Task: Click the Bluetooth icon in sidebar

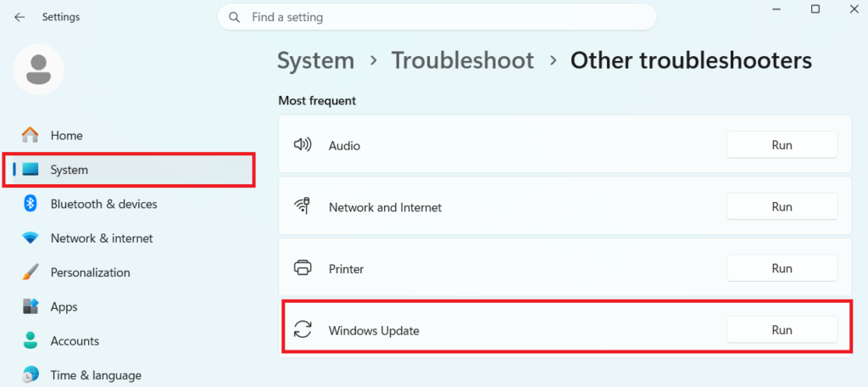Action: 30,204
